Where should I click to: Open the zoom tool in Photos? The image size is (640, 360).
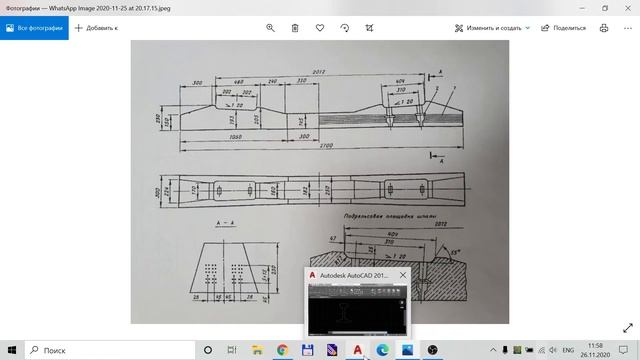270,28
